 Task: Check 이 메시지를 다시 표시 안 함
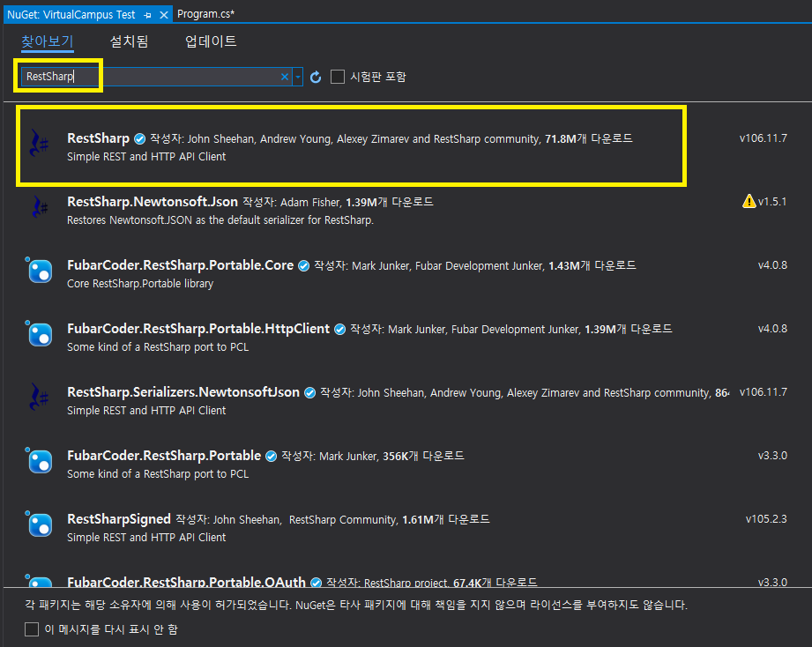32,629
